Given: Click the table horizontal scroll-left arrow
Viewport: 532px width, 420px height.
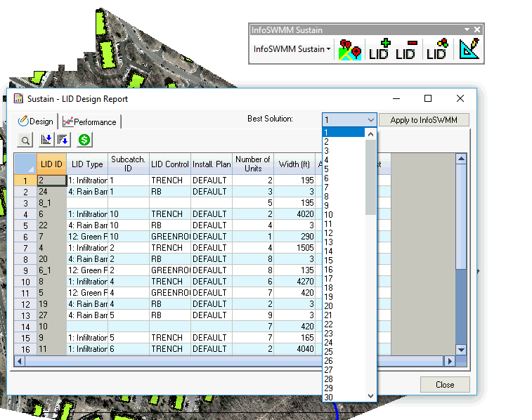Looking at the screenshot, I should tap(20, 362).
